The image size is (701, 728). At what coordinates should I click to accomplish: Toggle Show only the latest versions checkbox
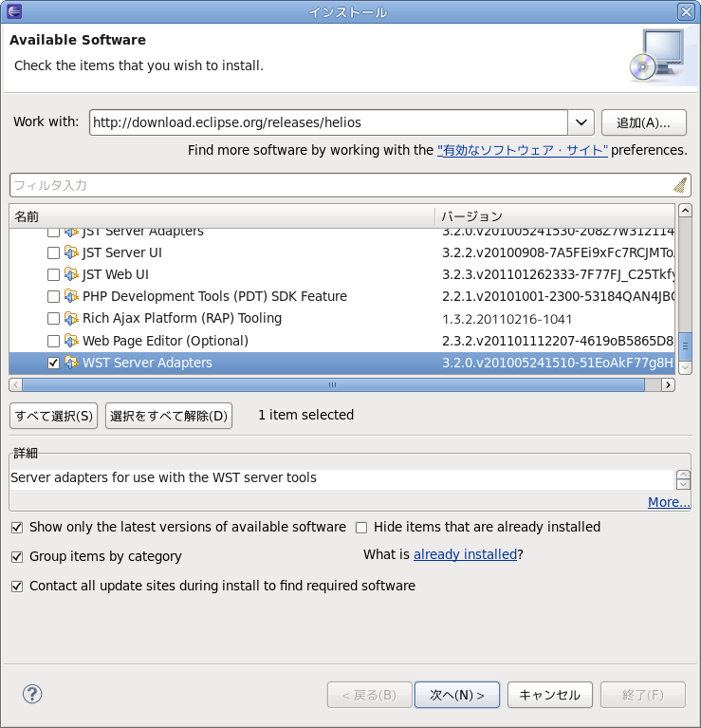[17, 528]
